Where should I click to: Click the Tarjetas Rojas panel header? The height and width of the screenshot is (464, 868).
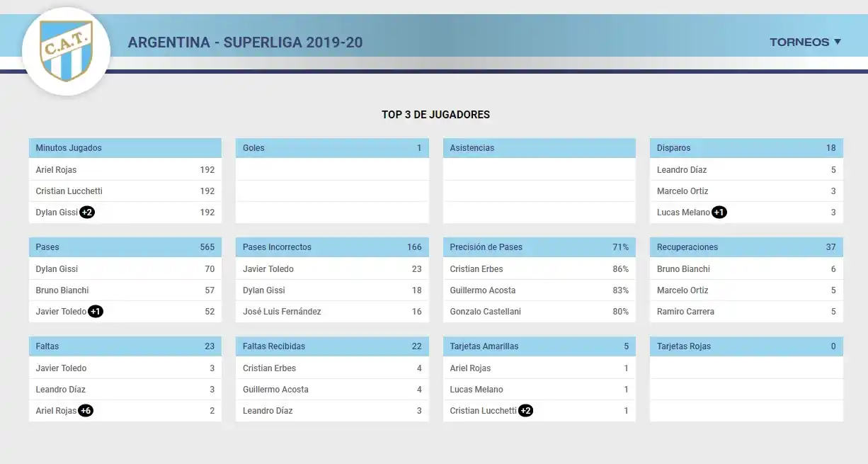(x=746, y=346)
